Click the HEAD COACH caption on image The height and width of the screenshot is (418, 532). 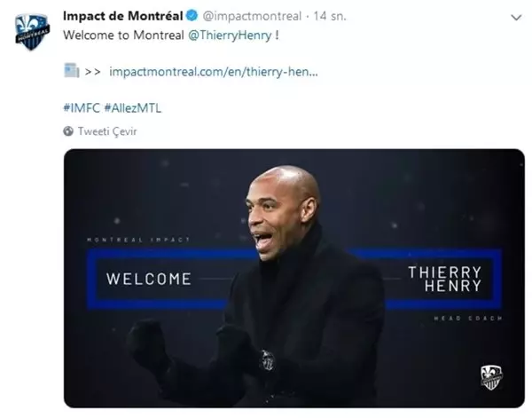click(468, 319)
